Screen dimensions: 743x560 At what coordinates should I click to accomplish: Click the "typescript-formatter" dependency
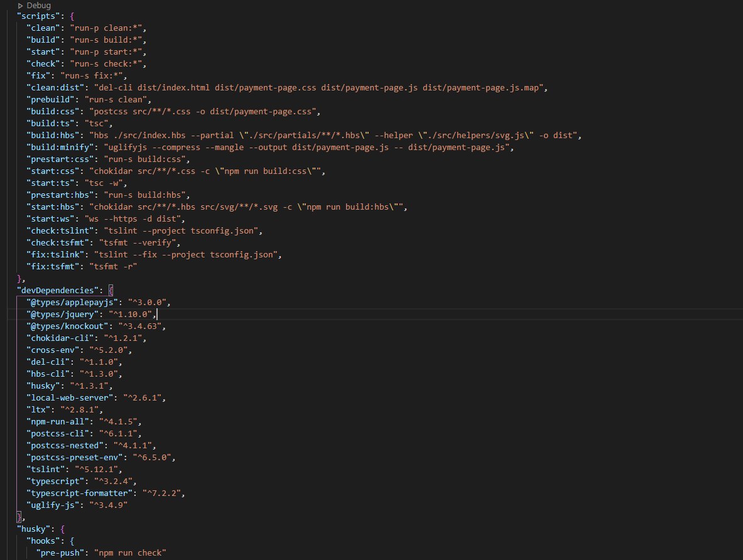coord(79,493)
